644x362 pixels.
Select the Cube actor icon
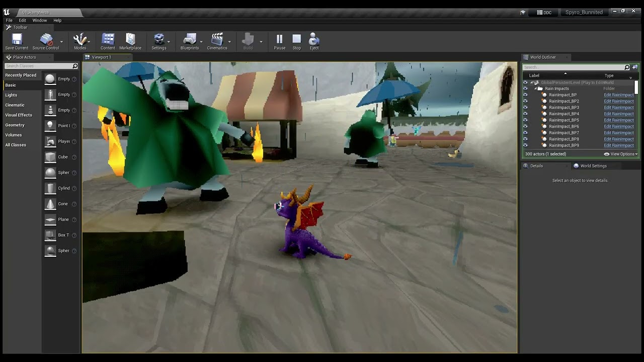point(50,157)
